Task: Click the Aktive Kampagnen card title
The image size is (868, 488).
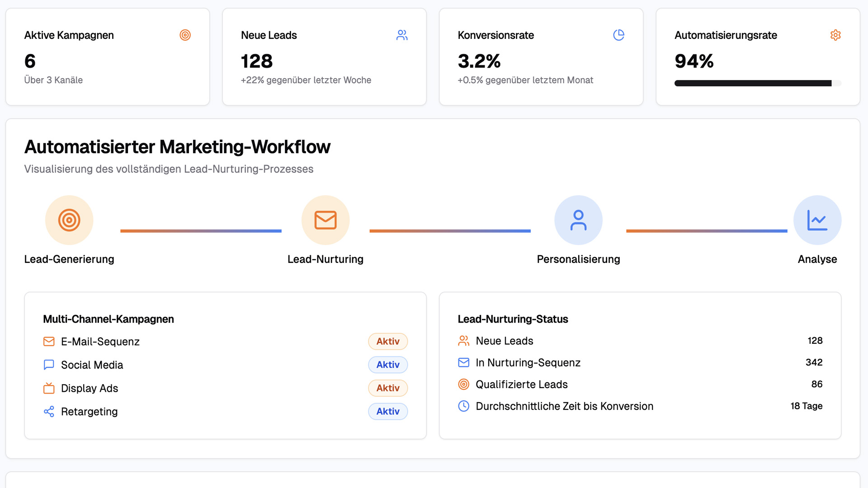Action: (x=69, y=35)
